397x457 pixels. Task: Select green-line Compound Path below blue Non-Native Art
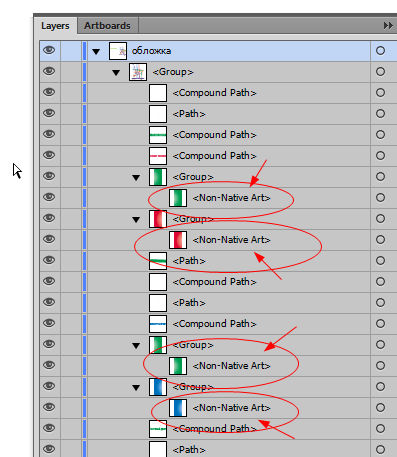pyautogui.click(x=214, y=429)
